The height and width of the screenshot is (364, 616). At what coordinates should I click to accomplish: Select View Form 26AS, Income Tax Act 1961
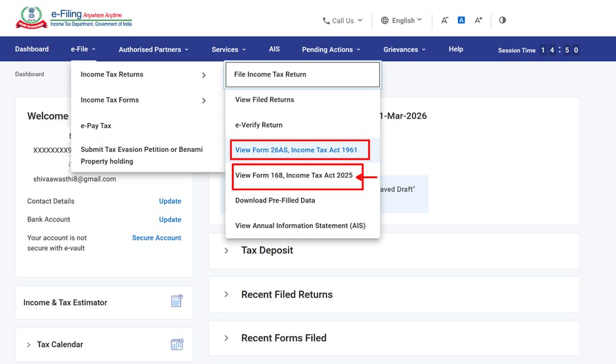point(303,150)
